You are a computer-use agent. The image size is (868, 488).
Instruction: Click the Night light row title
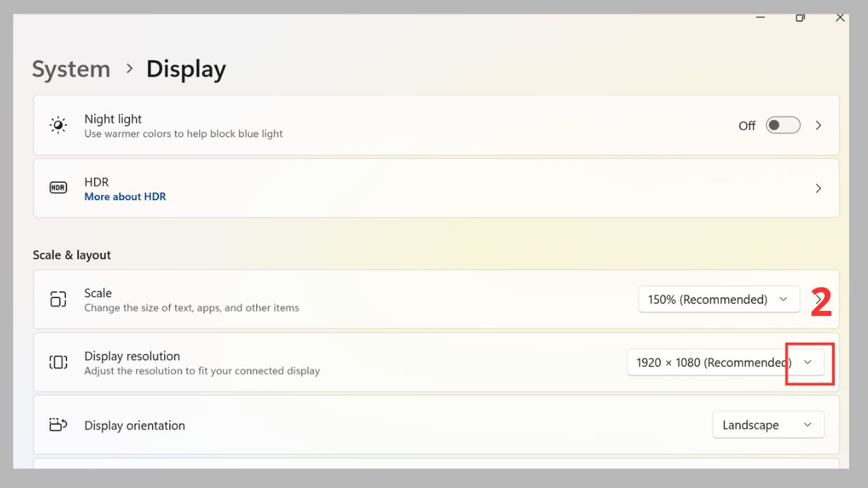pos(113,119)
